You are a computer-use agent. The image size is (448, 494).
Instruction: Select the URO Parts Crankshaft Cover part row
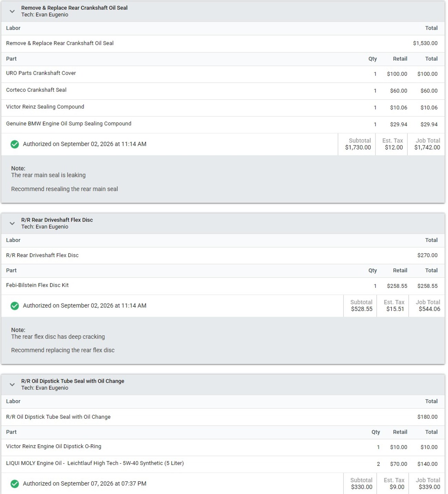pyautogui.click(x=223, y=74)
